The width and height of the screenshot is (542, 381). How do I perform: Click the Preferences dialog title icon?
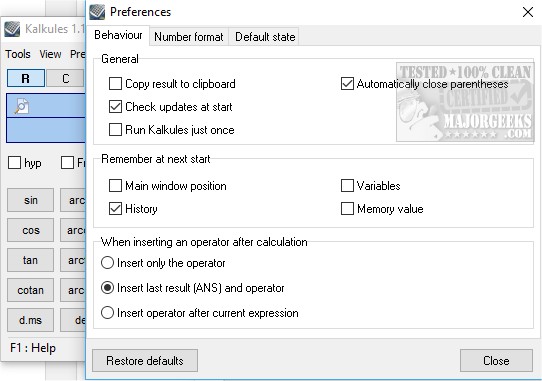[x=97, y=12]
